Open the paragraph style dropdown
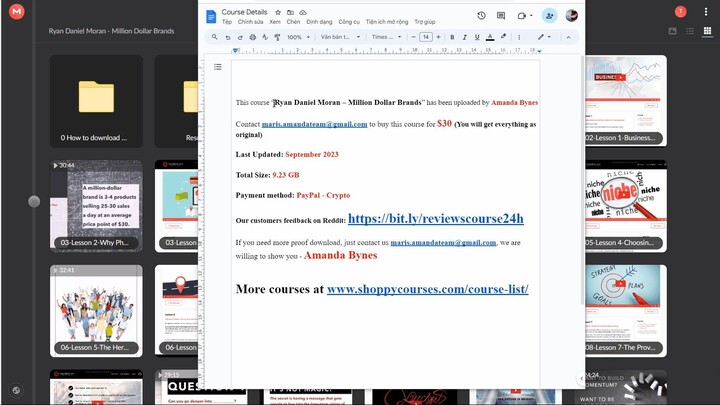Screen dimensions: 720x405 click(339, 37)
